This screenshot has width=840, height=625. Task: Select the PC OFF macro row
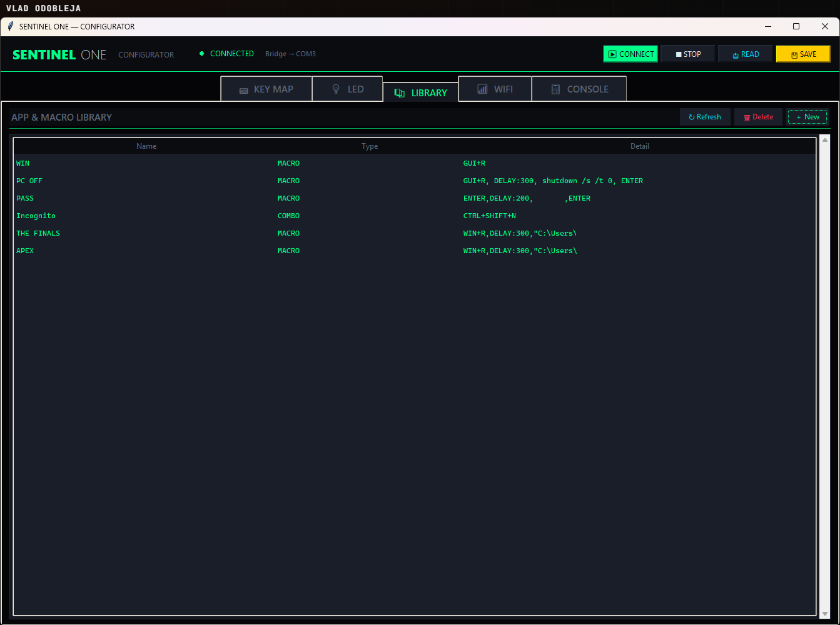click(415, 181)
